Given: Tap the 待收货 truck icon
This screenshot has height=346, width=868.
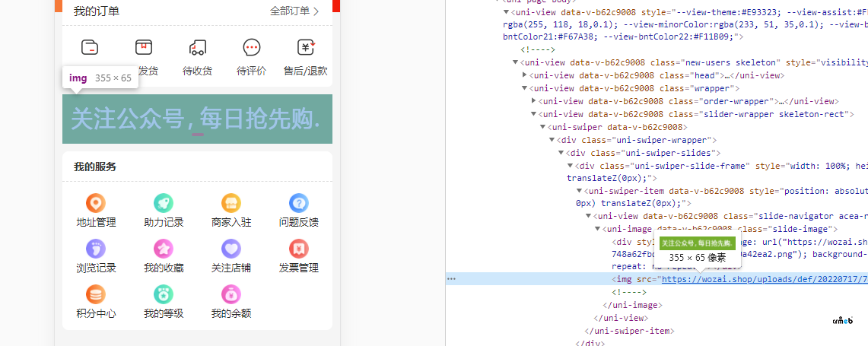Looking at the screenshot, I should click(197, 49).
